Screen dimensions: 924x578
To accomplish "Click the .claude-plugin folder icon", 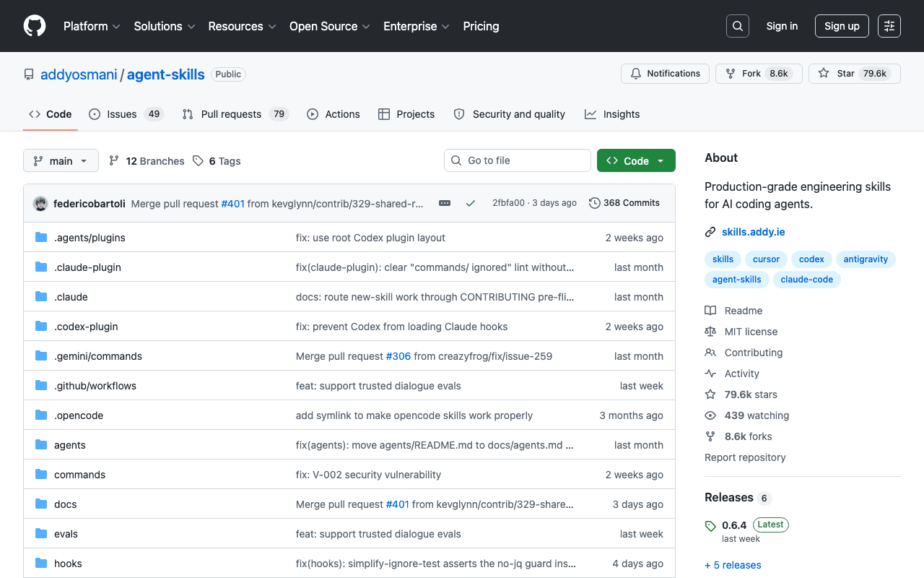I will 41,267.
